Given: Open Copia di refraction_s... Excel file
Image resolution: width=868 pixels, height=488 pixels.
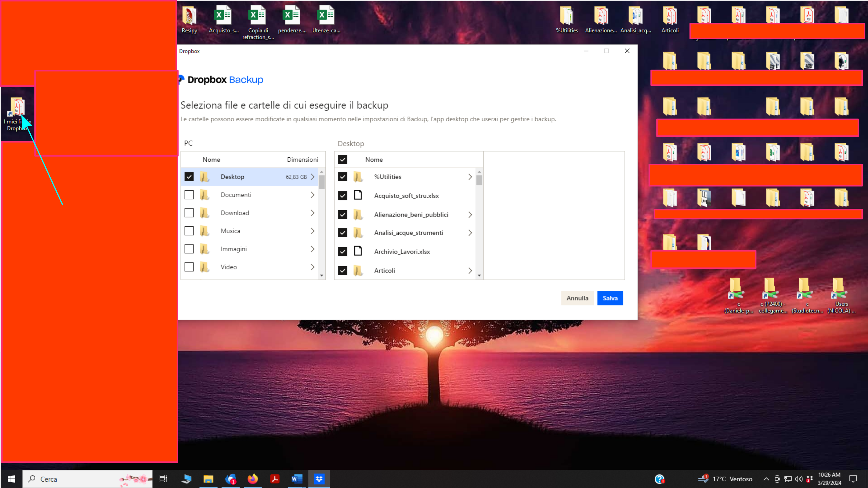Looking at the screenshot, I should (x=258, y=23).
